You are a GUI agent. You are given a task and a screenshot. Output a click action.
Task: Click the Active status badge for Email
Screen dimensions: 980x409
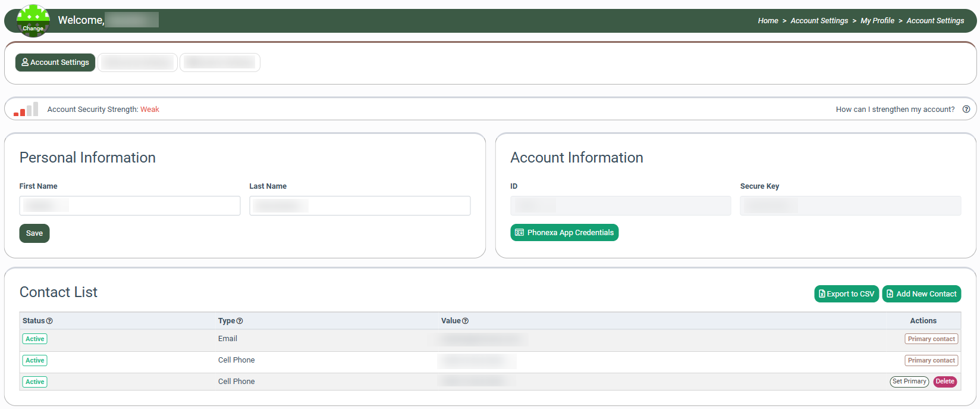pyautogui.click(x=35, y=339)
